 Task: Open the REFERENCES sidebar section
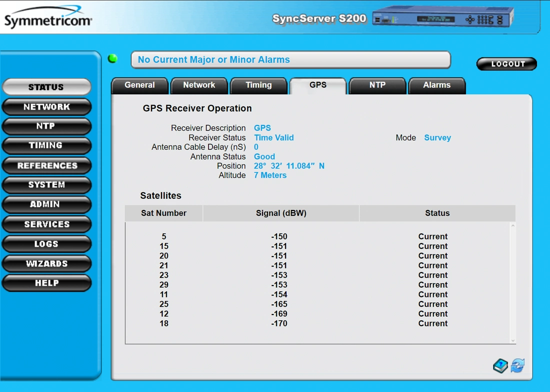pos(46,165)
